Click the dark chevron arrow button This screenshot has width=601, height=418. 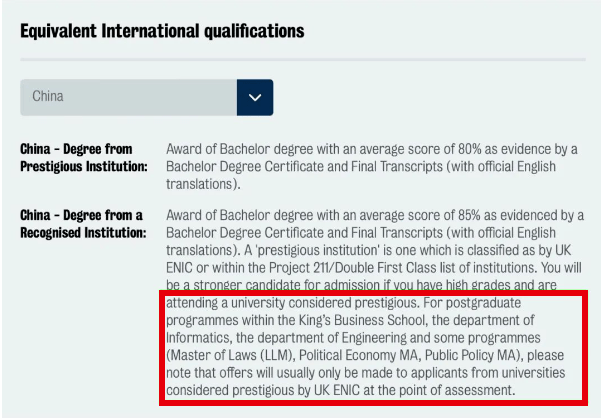255,97
